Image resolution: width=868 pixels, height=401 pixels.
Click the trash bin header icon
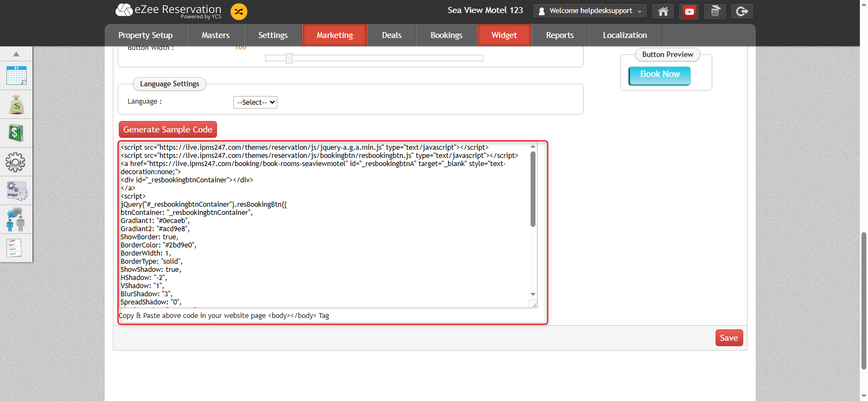point(715,11)
